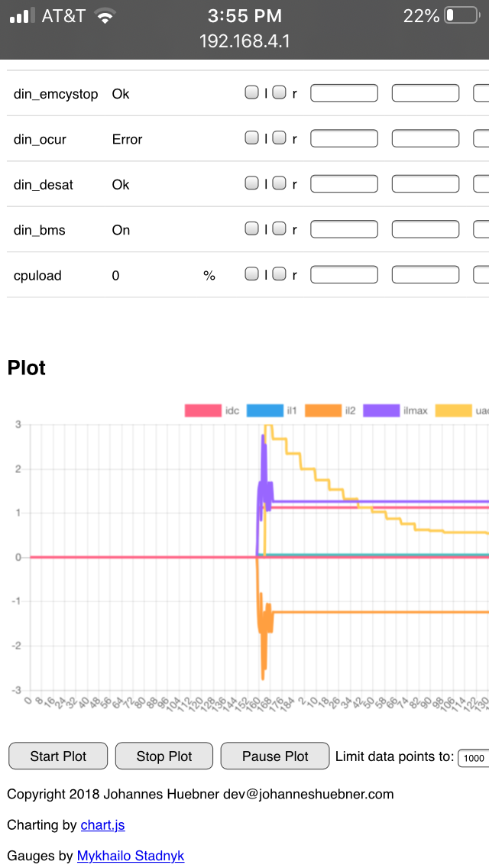Toggle the idc legend swatch in plot
Image resolution: width=489 pixels, height=868 pixels.
click(202, 411)
